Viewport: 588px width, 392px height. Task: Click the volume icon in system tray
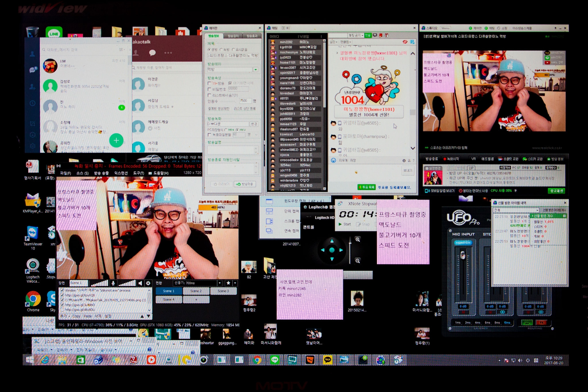click(520, 360)
